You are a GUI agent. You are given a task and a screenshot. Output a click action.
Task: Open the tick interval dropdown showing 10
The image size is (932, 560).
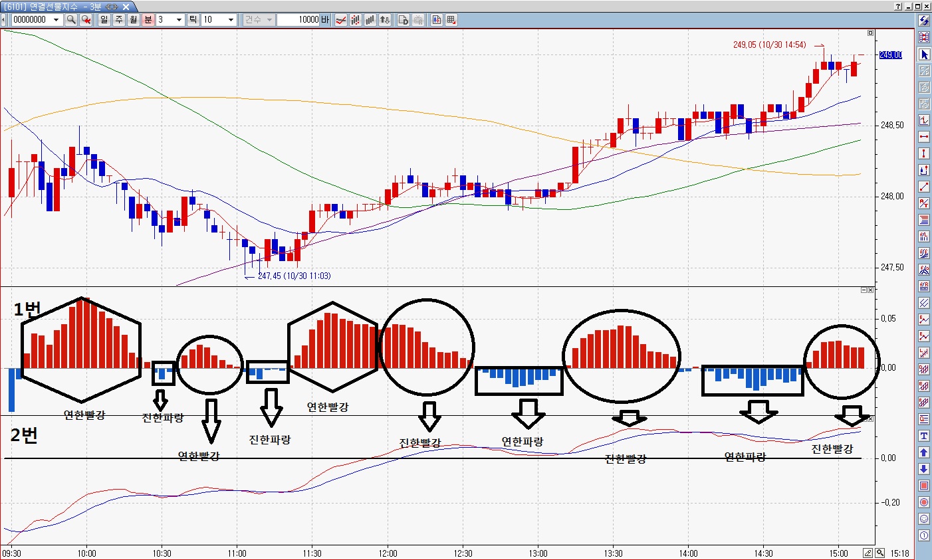click(x=231, y=20)
